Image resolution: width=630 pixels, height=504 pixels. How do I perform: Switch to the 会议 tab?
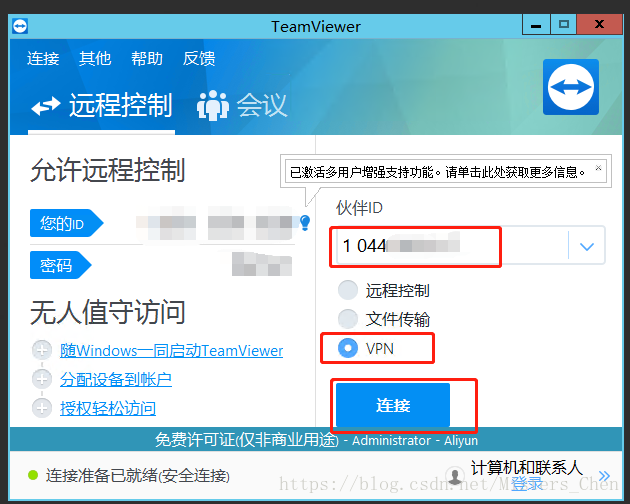[242, 106]
